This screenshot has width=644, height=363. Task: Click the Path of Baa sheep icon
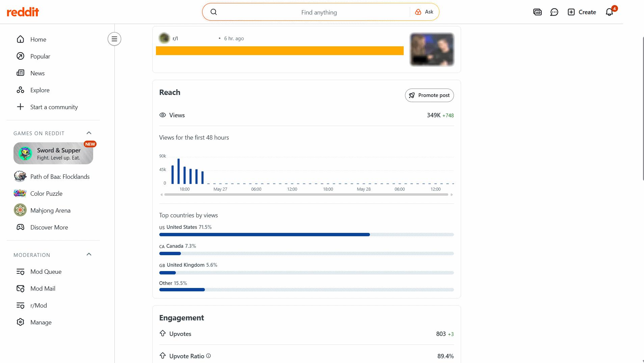[x=20, y=176]
